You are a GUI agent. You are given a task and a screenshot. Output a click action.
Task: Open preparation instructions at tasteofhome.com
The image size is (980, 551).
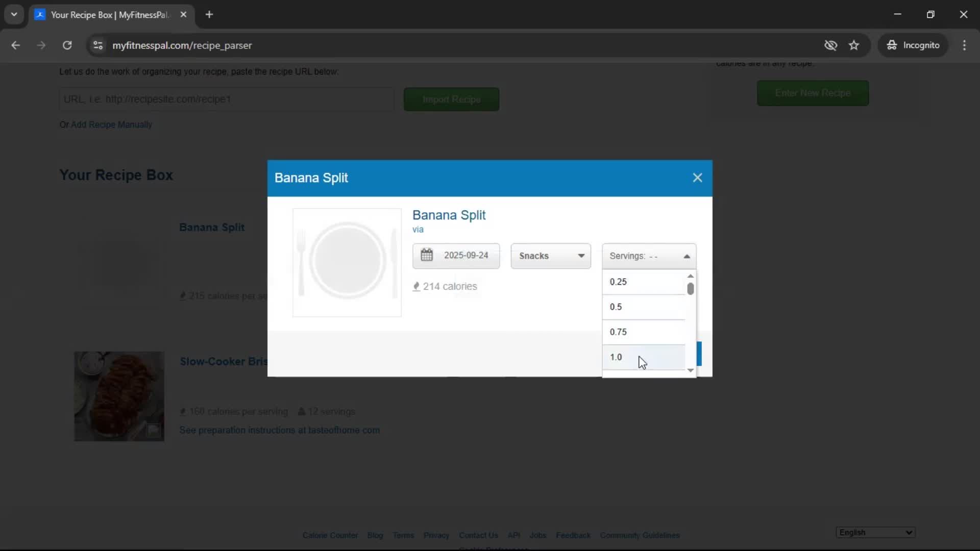click(x=279, y=430)
